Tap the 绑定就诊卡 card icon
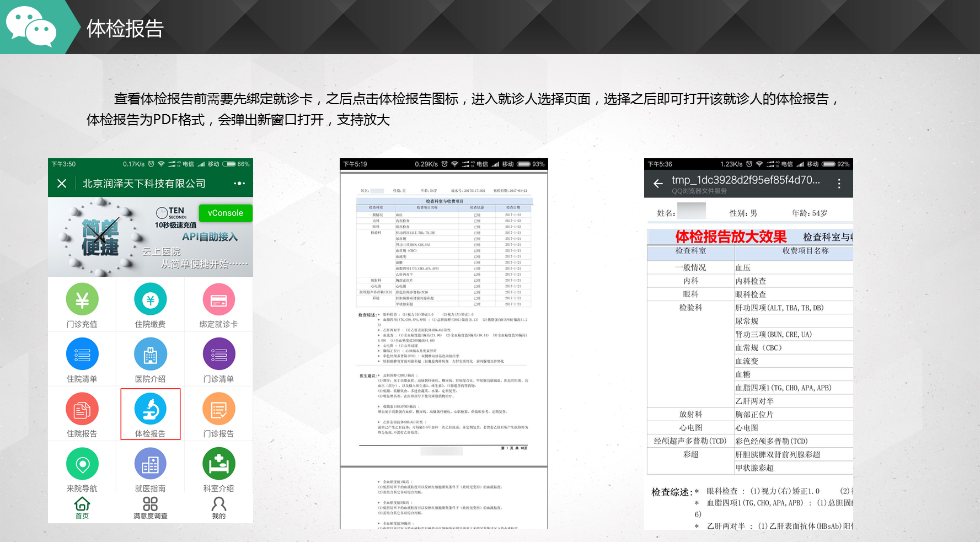Screen dimensions: 980x542 click(218, 299)
